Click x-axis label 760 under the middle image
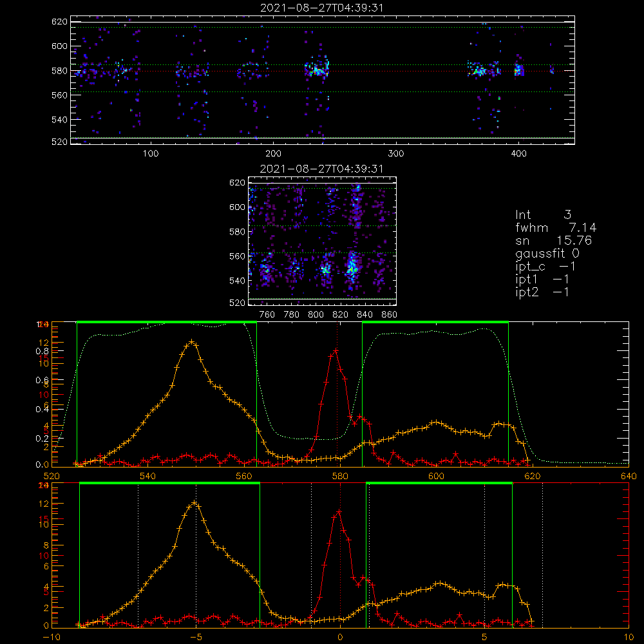 click(267, 315)
